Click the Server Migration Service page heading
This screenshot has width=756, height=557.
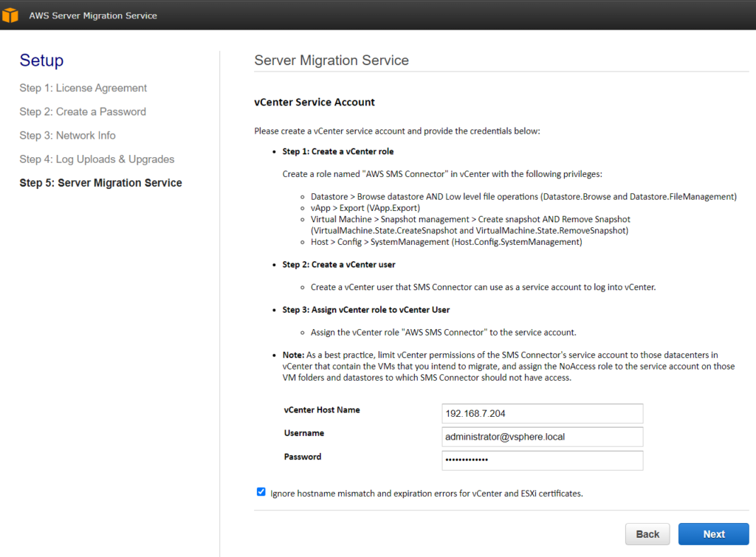point(331,60)
